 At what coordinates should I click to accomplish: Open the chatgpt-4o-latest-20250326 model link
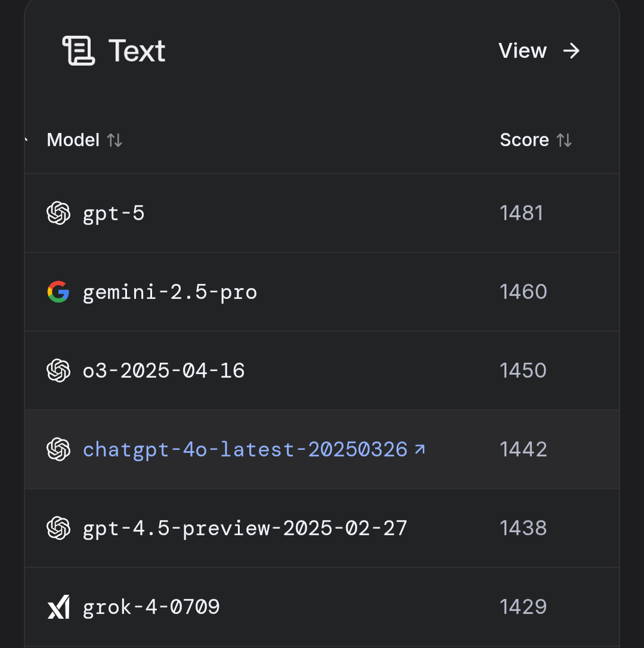pos(245,449)
